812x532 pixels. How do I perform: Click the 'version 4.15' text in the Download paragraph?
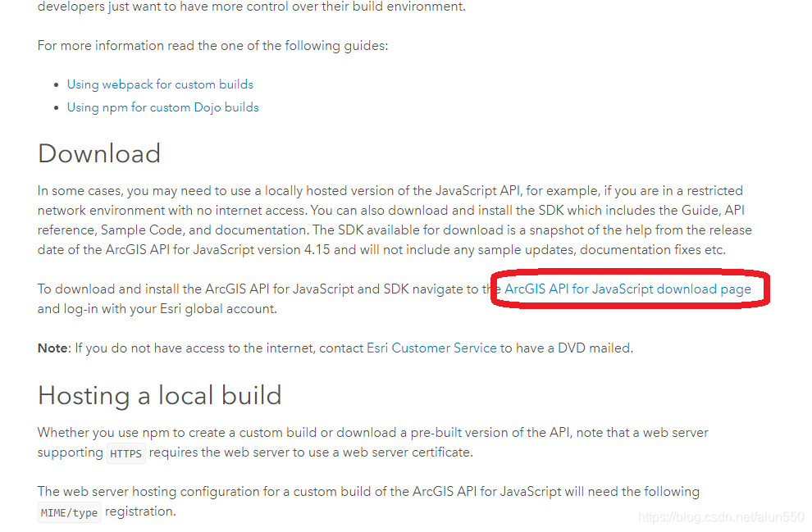click(294, 249)
